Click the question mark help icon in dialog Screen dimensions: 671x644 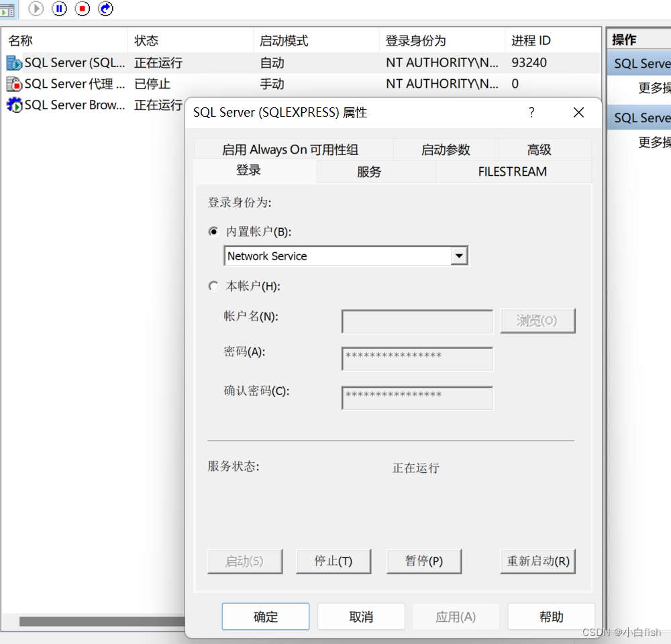pos(531,113)
